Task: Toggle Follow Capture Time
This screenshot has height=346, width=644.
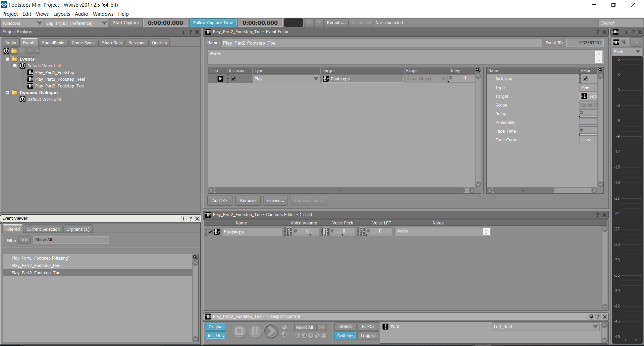Action: click(213, 23)
